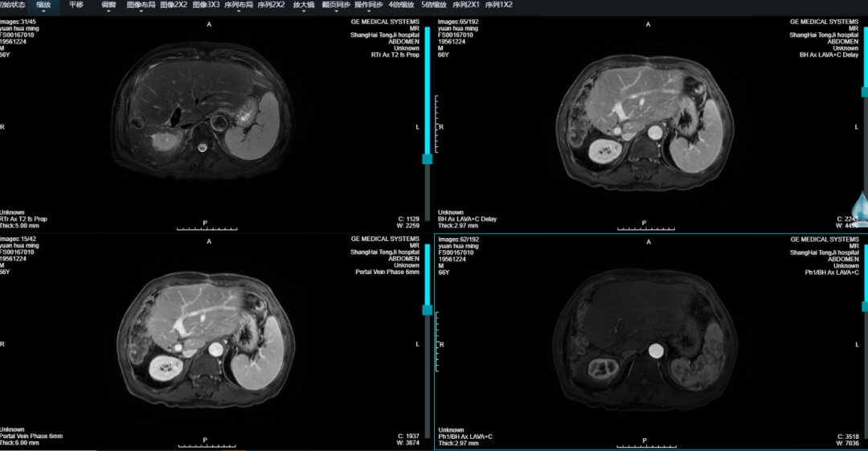This screenshot has width=868, height=451.
Task: Expand the 图像布局 image layout menu
Action: [141, 5]
